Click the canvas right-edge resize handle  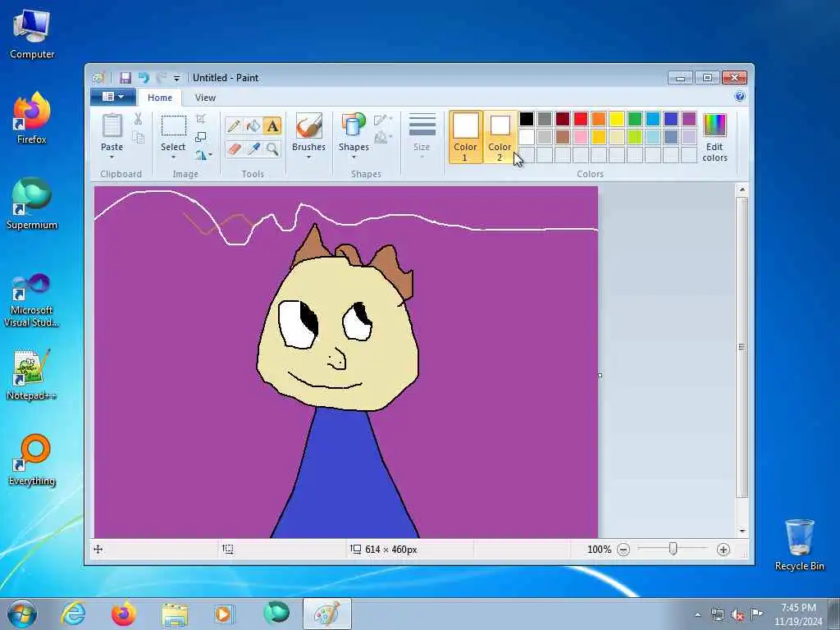(x=600, y=376)
